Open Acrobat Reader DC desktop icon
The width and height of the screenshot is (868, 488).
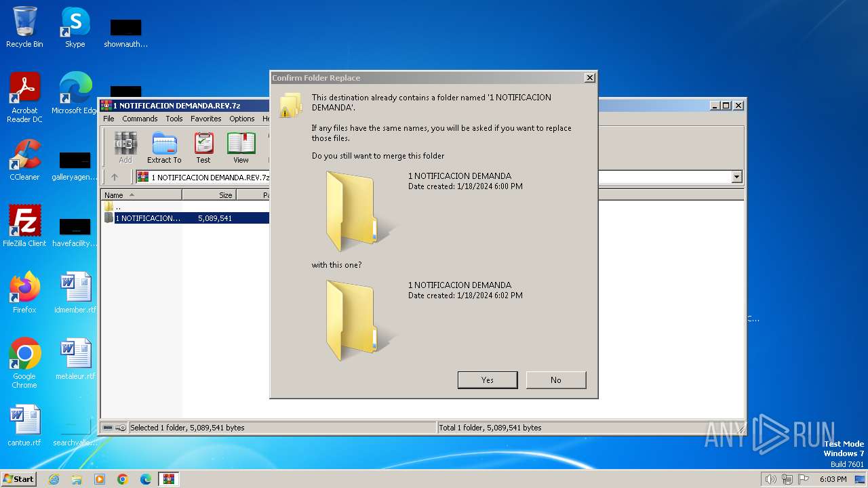[x=24, y=98]
